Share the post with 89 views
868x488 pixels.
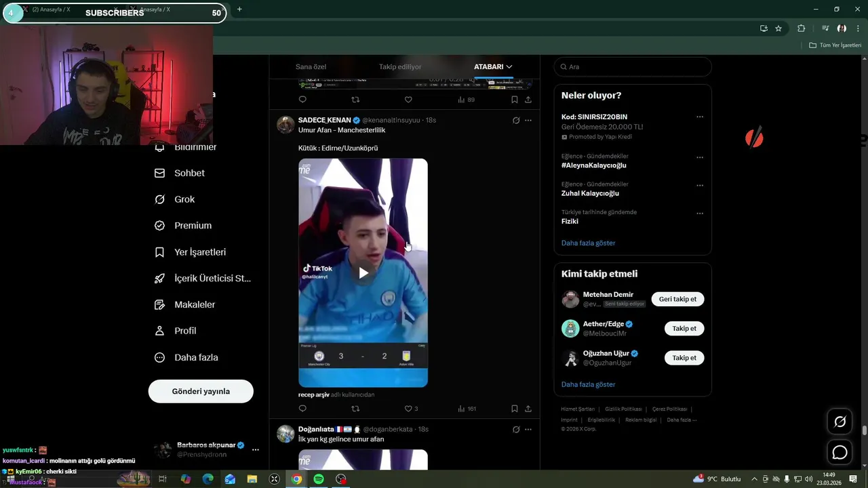[x=528, y=100]
